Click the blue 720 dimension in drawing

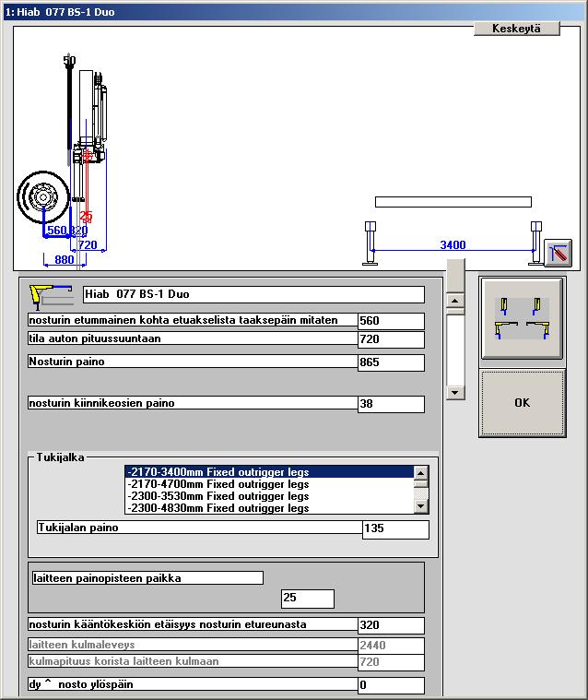coord(88,245)
